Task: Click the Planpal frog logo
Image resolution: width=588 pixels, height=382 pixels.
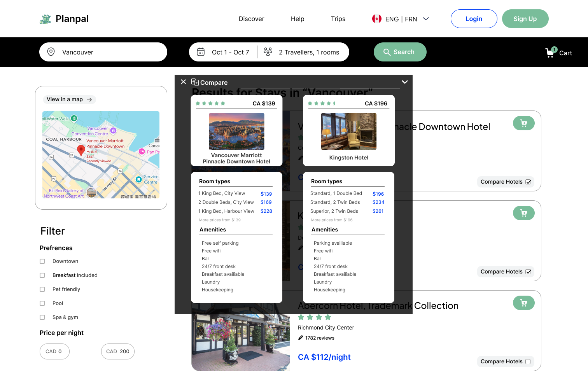Action: pyautogui.click(x=45, y=18)
